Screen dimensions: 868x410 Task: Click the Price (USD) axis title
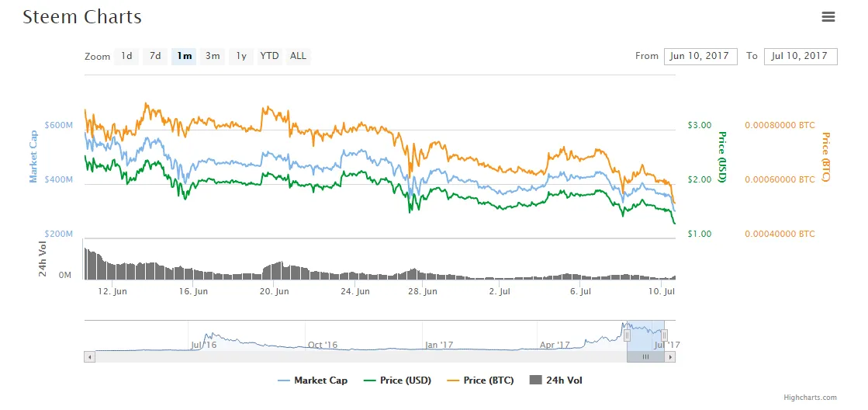(x=722, y=157)
